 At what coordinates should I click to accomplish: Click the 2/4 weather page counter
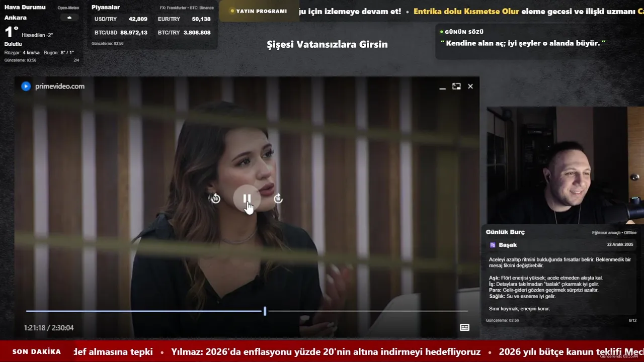click(x=76, y=60)
